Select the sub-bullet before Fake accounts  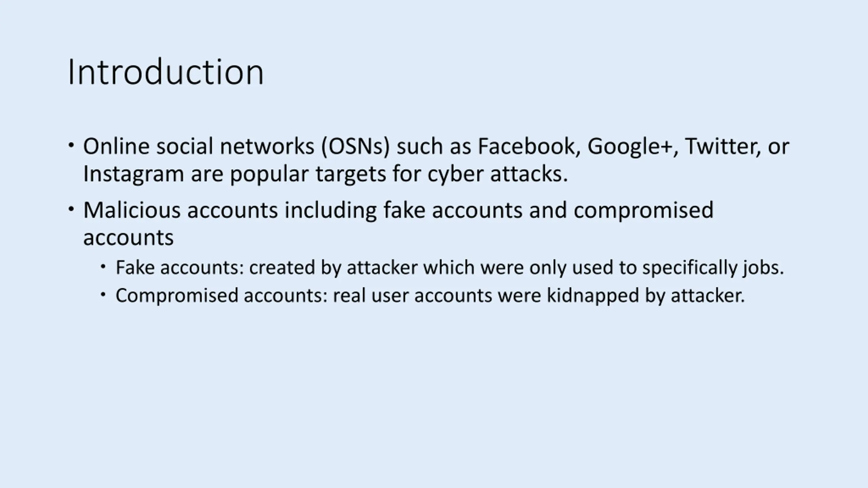pos(103,267)
